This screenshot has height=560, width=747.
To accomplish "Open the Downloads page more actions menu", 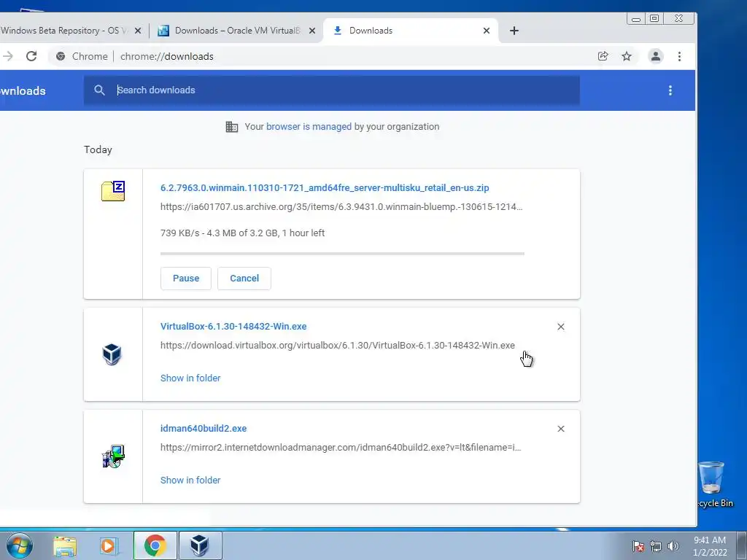I will pyautogui.click(x=670, y=90).
